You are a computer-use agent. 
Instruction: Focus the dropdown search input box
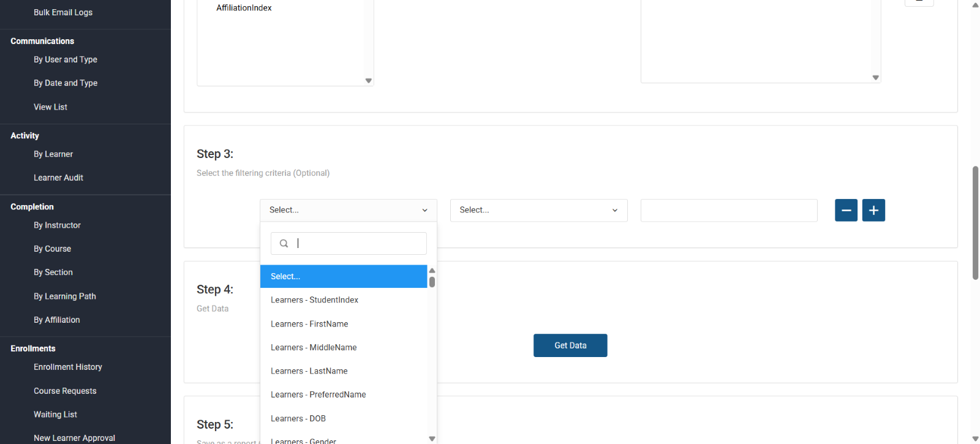click(358, 244)
